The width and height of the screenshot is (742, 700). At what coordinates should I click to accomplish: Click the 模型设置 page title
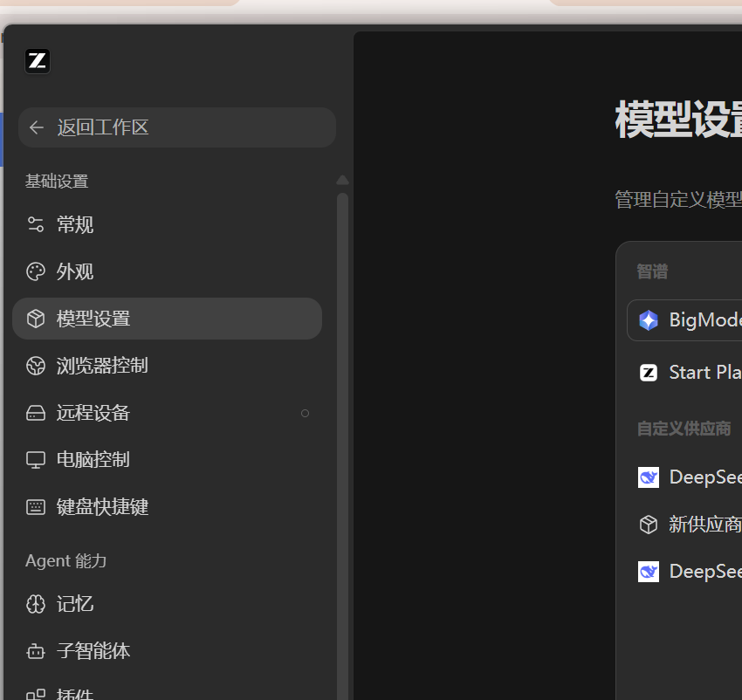678,120
